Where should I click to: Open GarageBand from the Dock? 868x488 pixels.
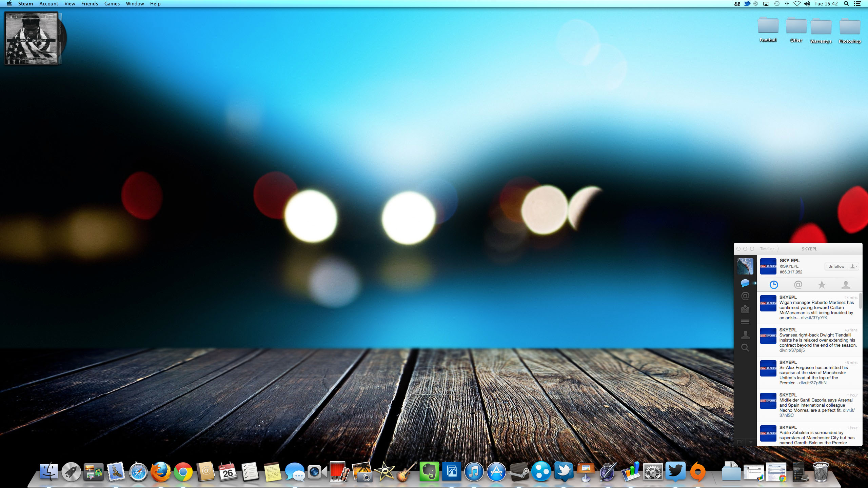click(x=407, y=472)
